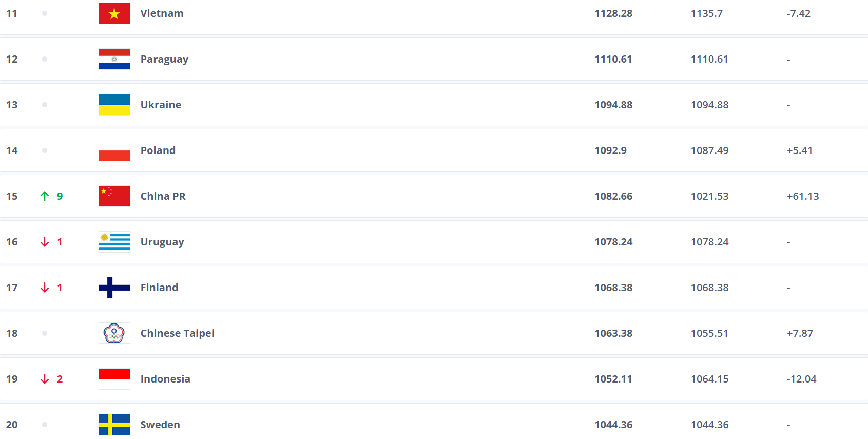Click the Sweden flag icon
The width and height of the screenshot is (868, 439).
click(114, 425)
